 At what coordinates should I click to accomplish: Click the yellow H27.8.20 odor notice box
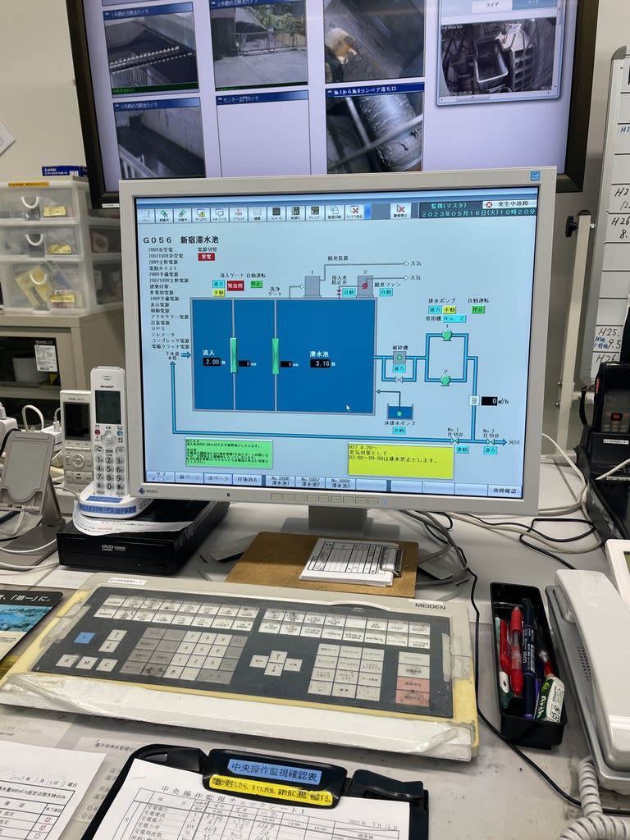[400, 461]
